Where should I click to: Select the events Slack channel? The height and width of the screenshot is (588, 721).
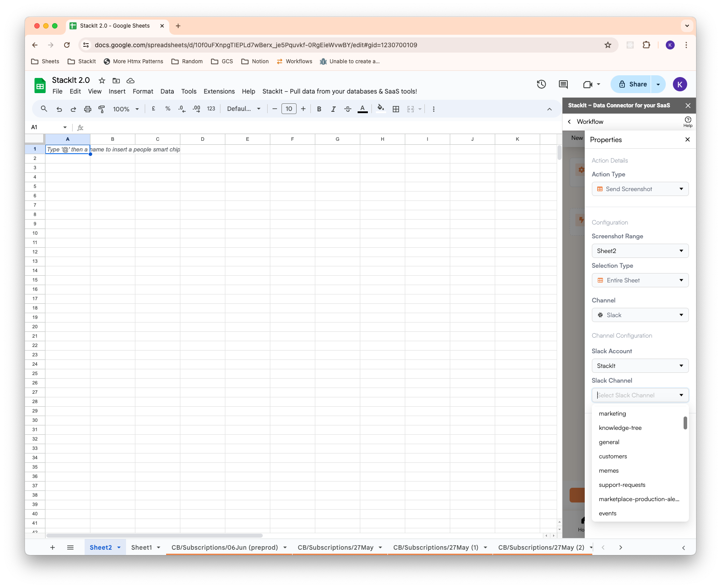tap(640, 514)
